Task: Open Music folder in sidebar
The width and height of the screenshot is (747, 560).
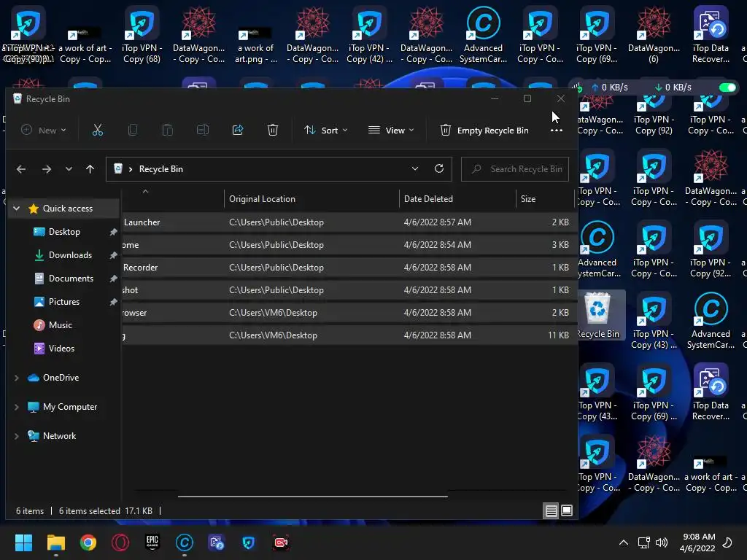Action: 60,325
